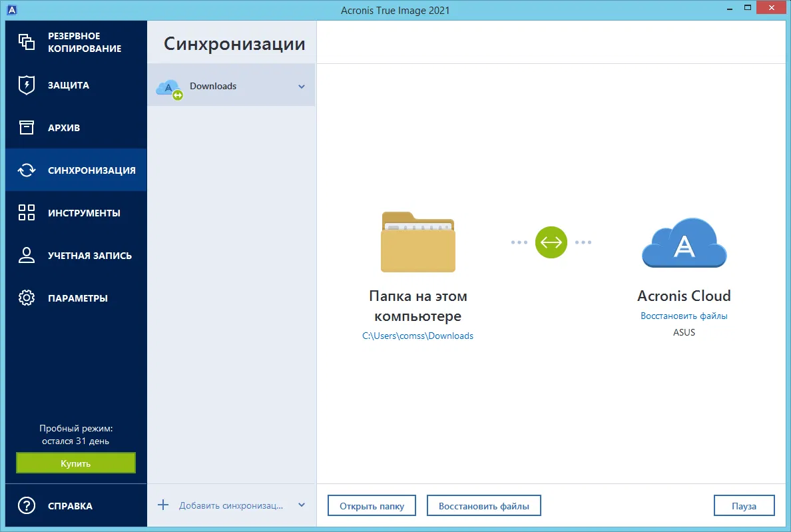Screen dimensions: 791x532
Task: Close the Acronis True Image window
Action: [x=772, y=7]
